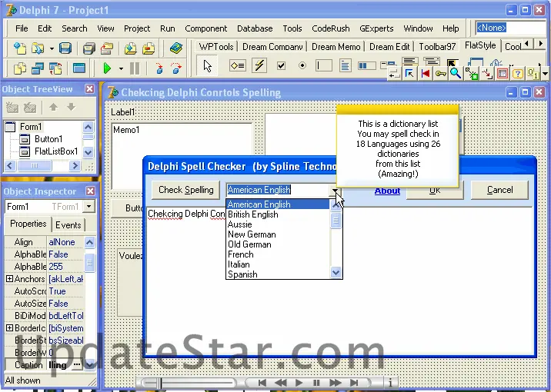
Task: Click the key icon in GExperts toolbar
Action: point(440,73)
